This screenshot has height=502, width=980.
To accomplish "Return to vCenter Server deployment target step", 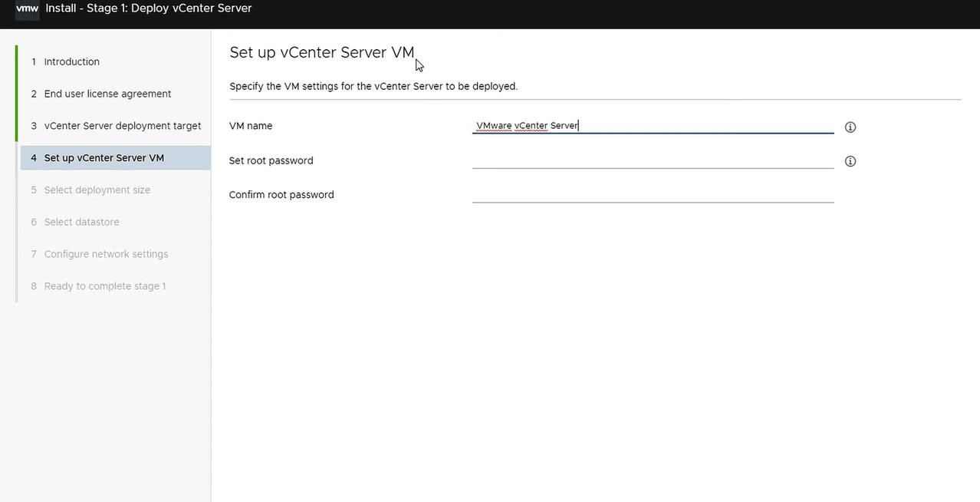I will click(122, 126).
